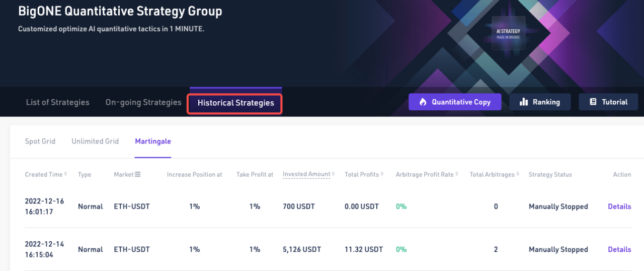Open the Ranking page
This screenshot has height=271, width=644.
tap(540, 102)
